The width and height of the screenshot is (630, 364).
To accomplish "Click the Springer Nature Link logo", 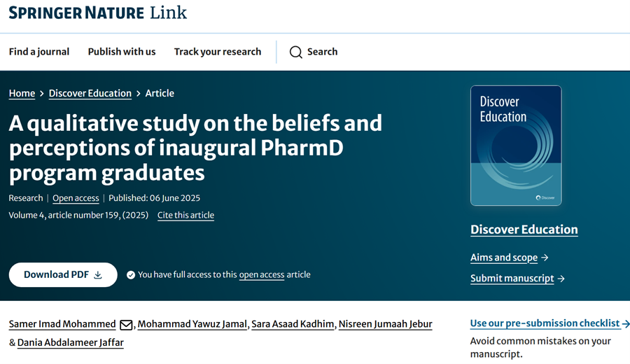I will (x=98, y=13).
